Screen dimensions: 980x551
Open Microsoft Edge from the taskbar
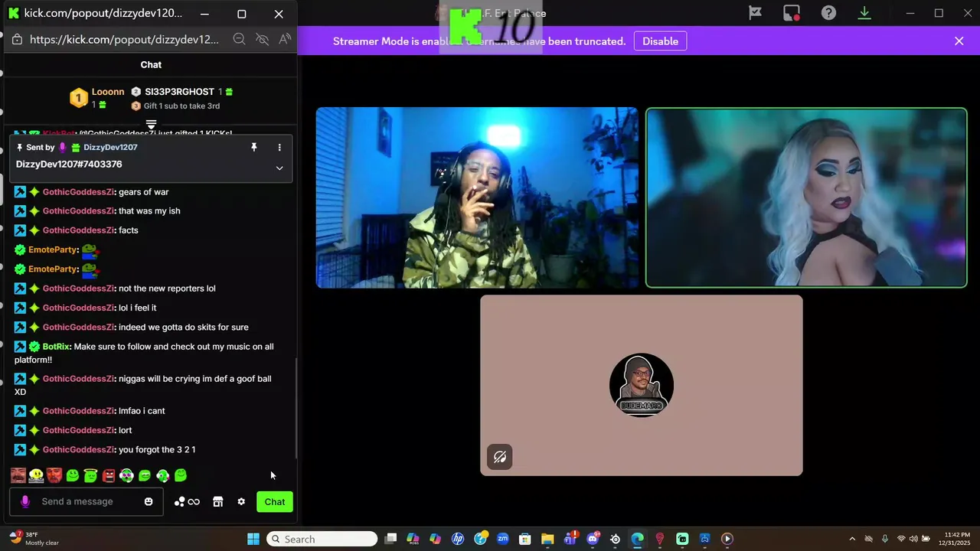[x=637, y=539]
